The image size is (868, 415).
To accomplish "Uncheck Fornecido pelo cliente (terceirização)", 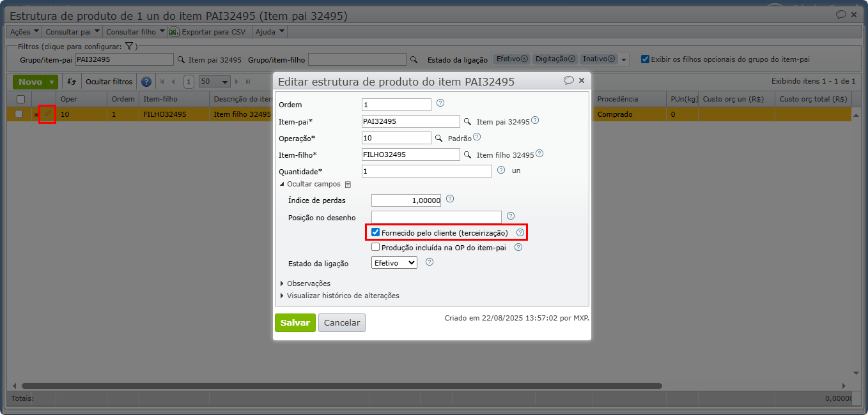I will pyautogui.click(x=376, y=232).
